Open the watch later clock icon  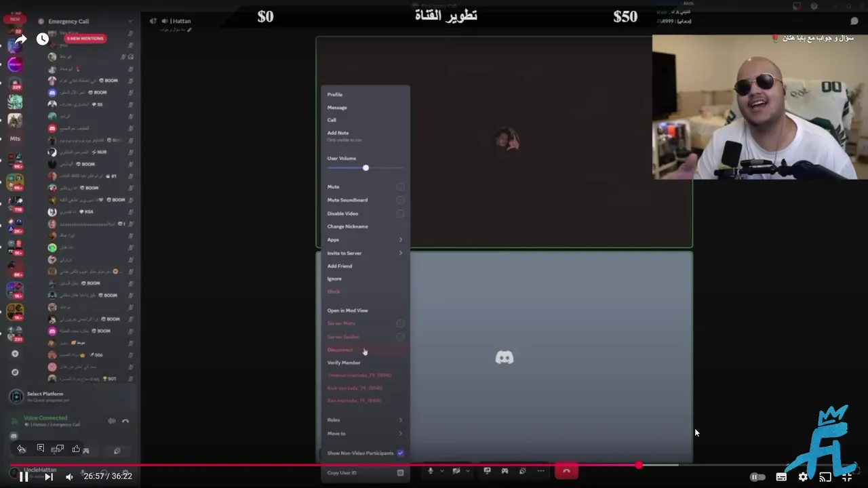click(42, 39)
